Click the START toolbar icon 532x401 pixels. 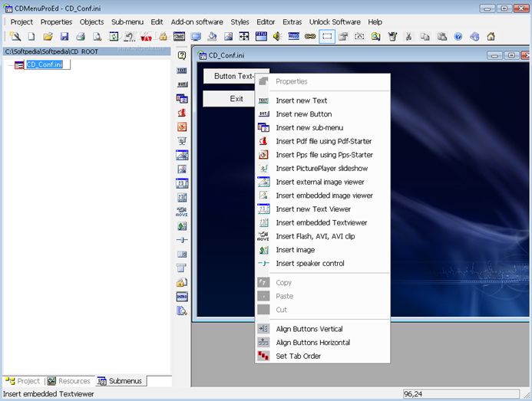click(179, 36)
